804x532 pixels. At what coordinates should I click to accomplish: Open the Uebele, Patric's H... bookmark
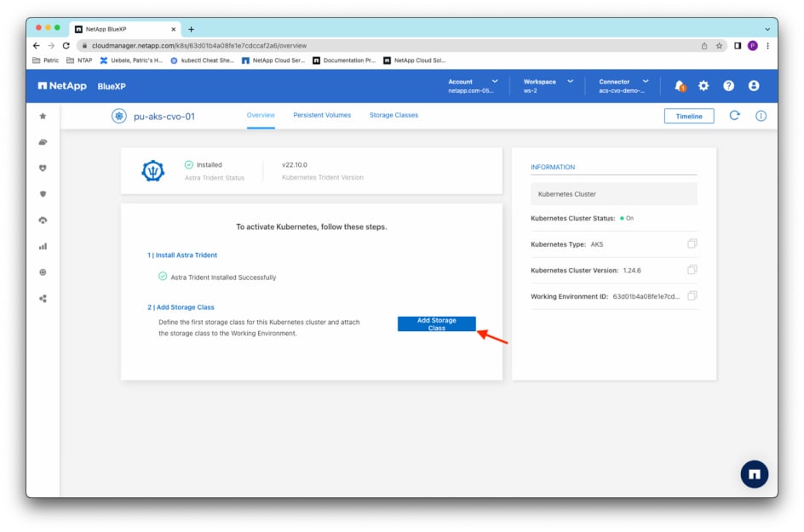pos(132,60)
